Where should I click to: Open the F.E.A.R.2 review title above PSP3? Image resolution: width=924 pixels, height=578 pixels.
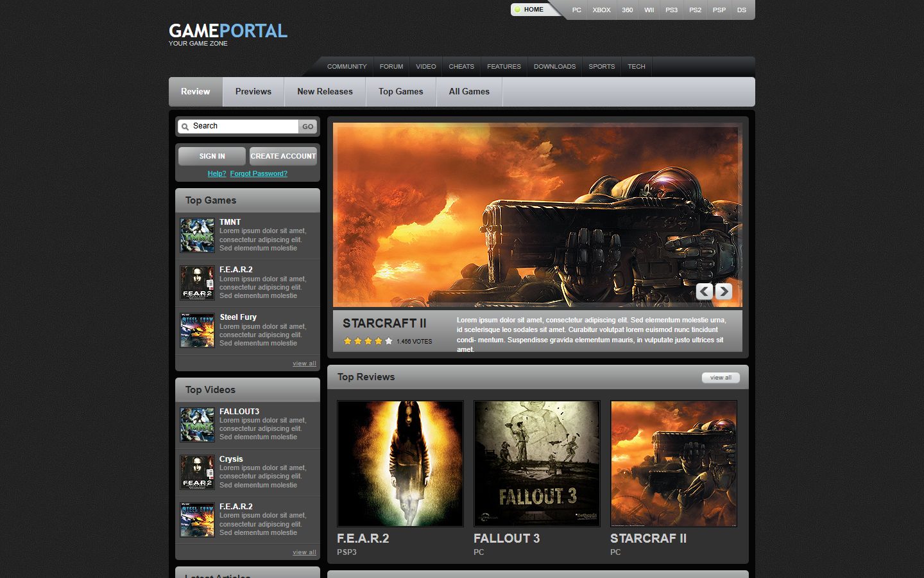coord(363,539)
